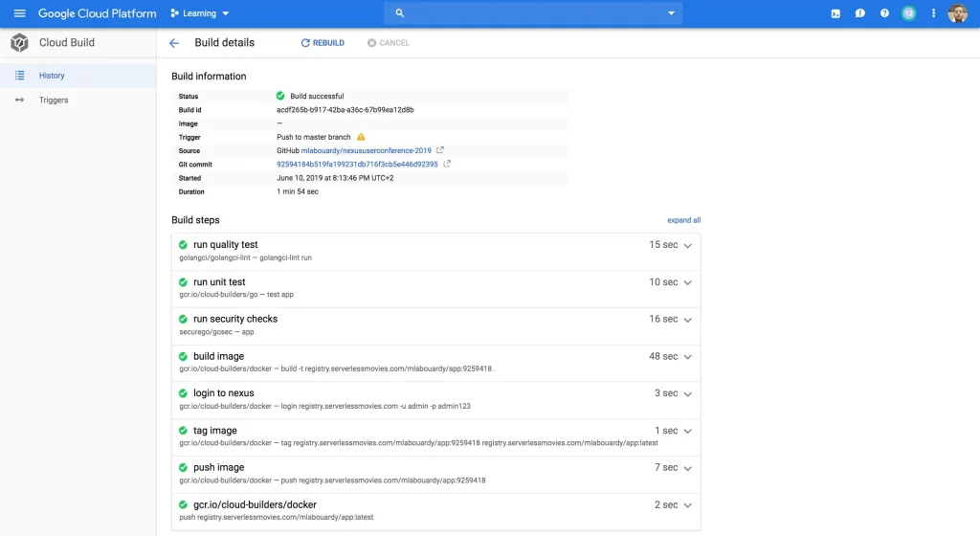Image resolution: width=980 pixels, height=536 pixels.
Task: Click the Build details page heading
Action: point(224,42)
